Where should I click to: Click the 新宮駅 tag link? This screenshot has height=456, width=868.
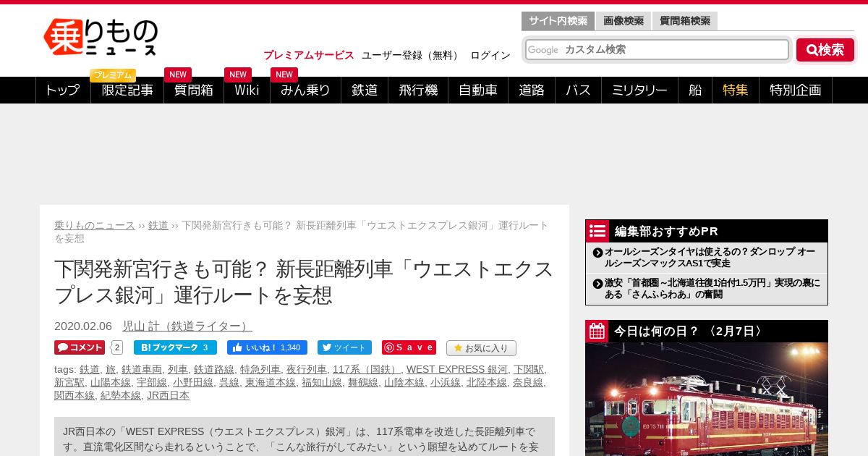(x=69, y=382)
